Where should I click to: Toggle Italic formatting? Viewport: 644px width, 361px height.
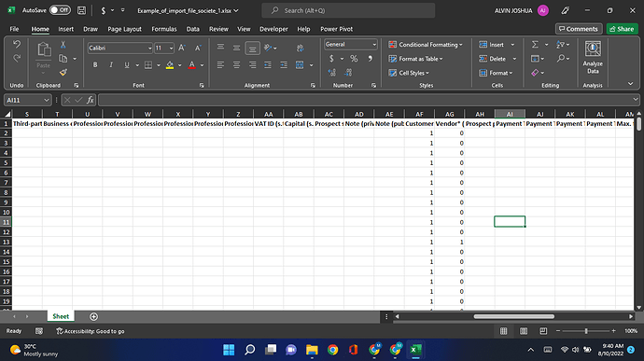coord(111,65)
